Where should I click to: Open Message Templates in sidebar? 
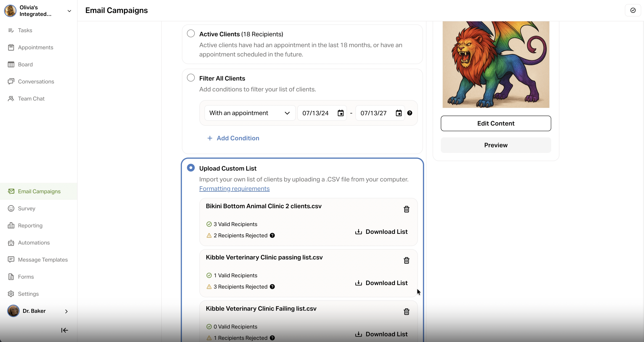(43, 260)
